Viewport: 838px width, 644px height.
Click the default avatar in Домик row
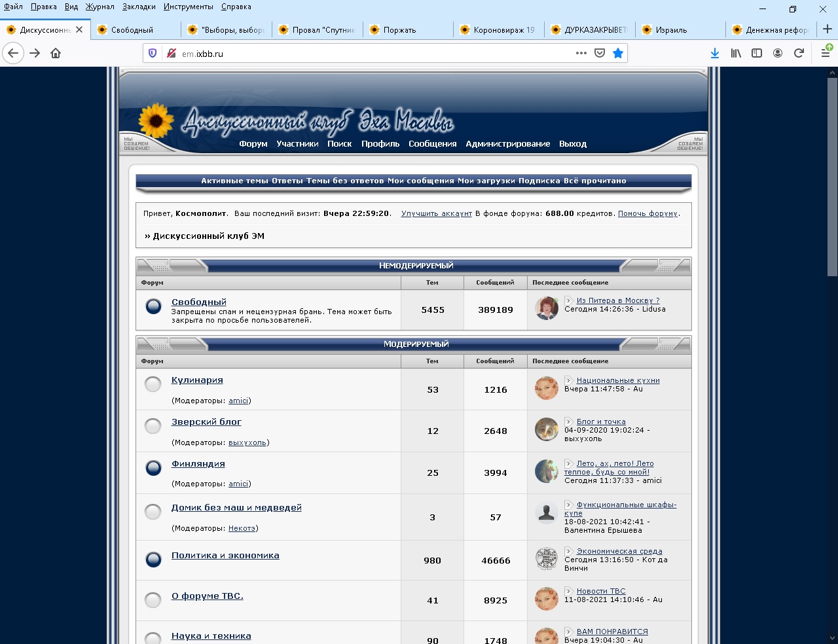(547, 513)
